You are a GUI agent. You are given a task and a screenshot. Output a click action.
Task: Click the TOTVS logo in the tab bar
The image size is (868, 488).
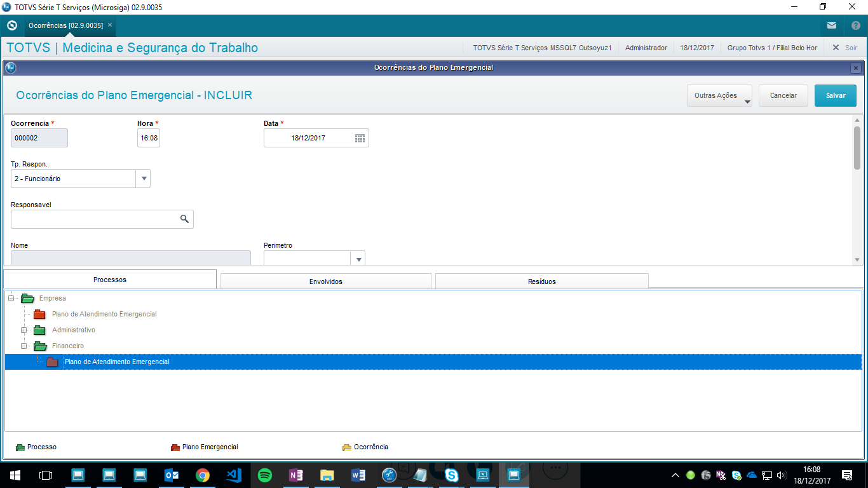(x=11, y=25)
